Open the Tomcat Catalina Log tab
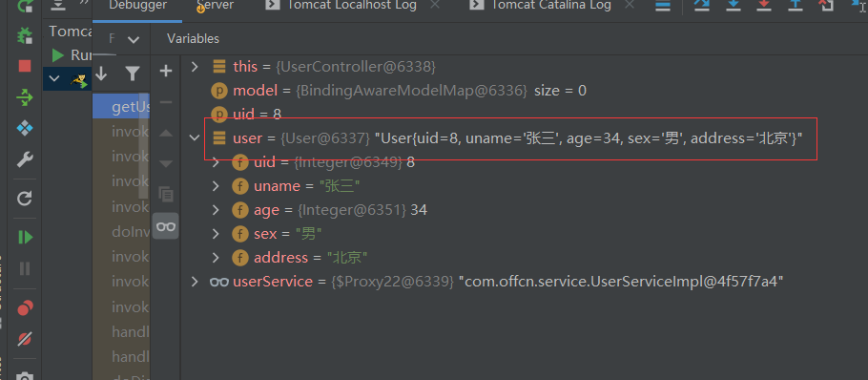Screen dimensions: 868x380 [x=540, y=6]
